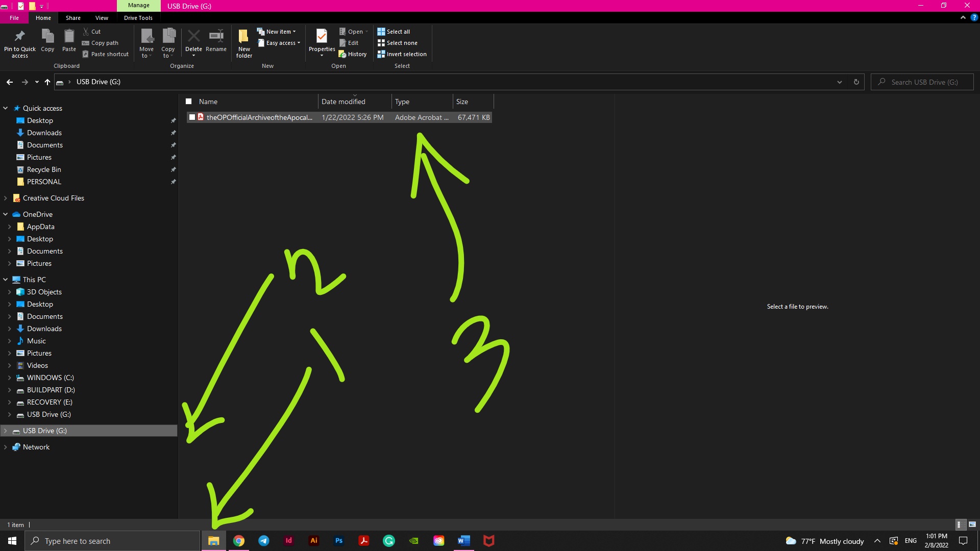Select the Manage contextual tab
Viewport: 980px width, 551px height.
139,6
